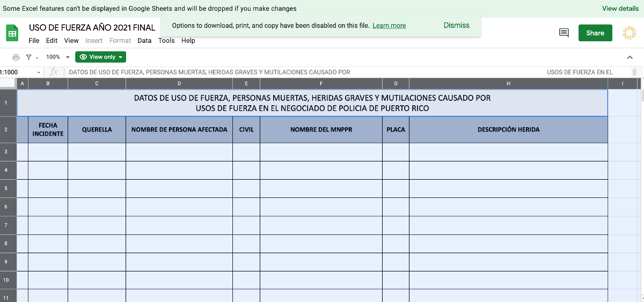Viewport: 644px width, 302px height.
Task: Select column A header
Action: 23,83
